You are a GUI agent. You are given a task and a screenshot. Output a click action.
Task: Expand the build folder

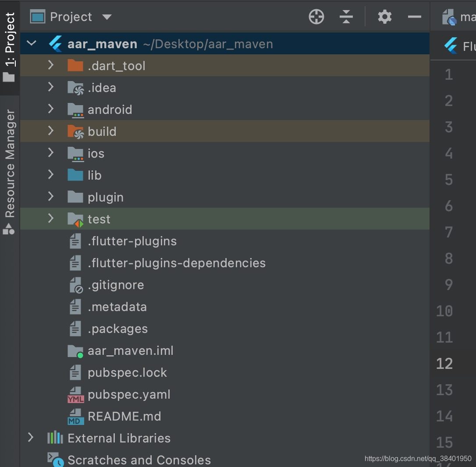tap(51, 131)
